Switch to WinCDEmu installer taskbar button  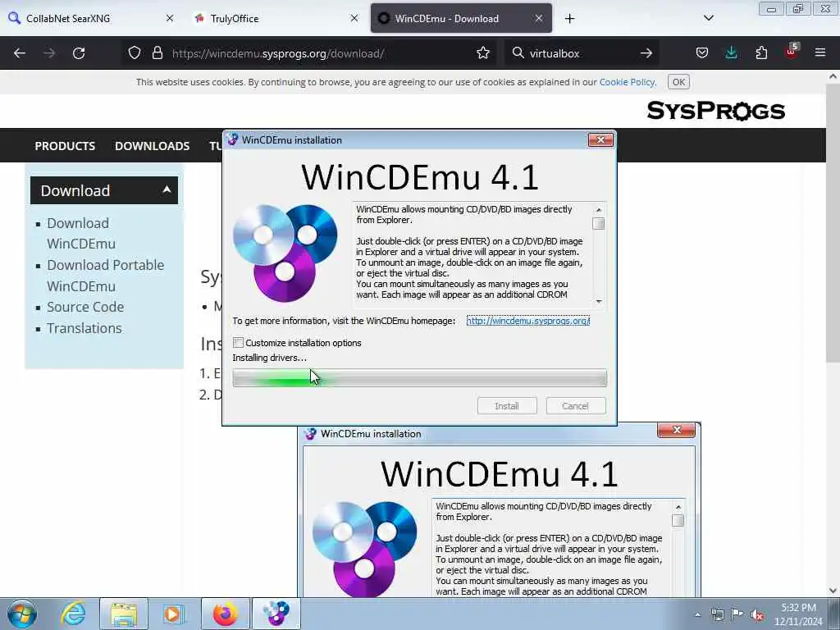(276, 614)
